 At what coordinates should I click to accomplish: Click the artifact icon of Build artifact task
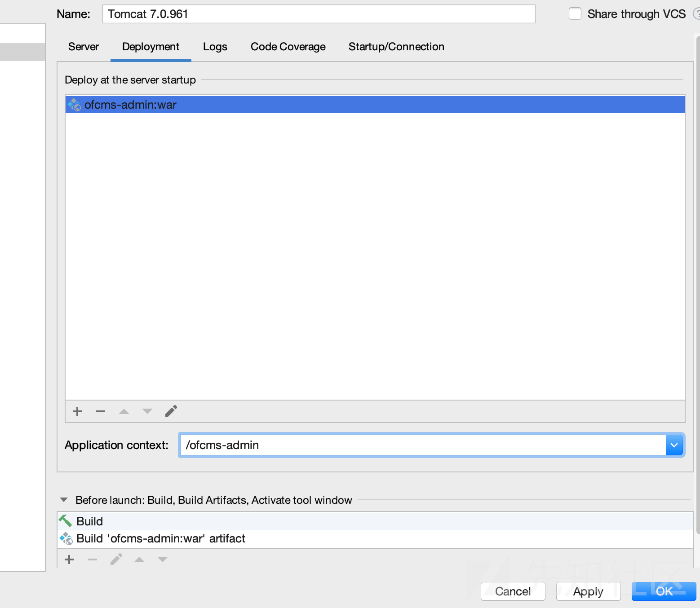coord(66,538)
